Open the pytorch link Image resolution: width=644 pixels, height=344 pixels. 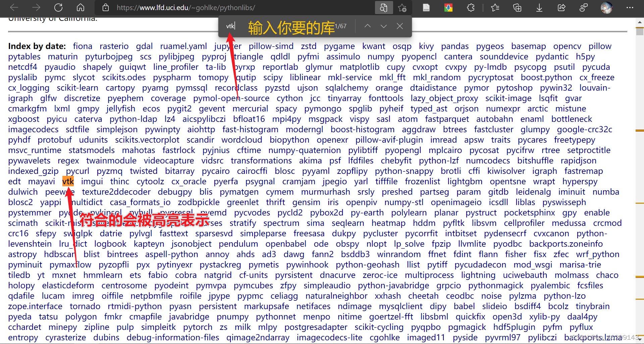[198, 327]
